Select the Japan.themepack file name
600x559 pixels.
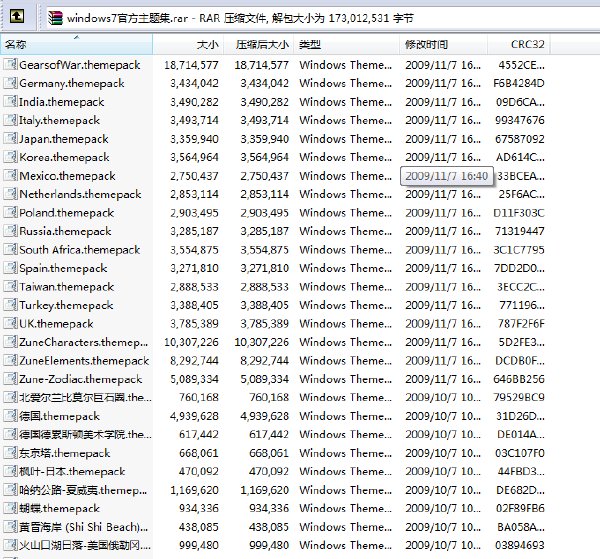tap(64, 139)
